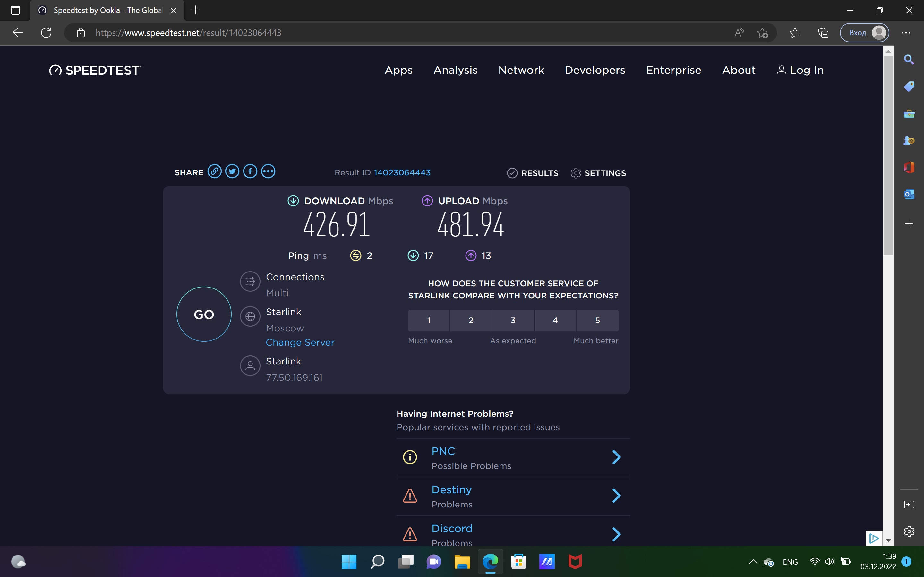Click the Settings gear in the results header
This screenshot has width=924, height=577.
tap(575, 173)
